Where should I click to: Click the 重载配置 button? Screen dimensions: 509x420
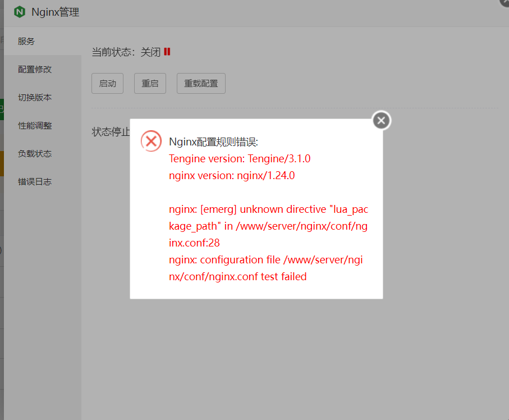coord(201,84)
